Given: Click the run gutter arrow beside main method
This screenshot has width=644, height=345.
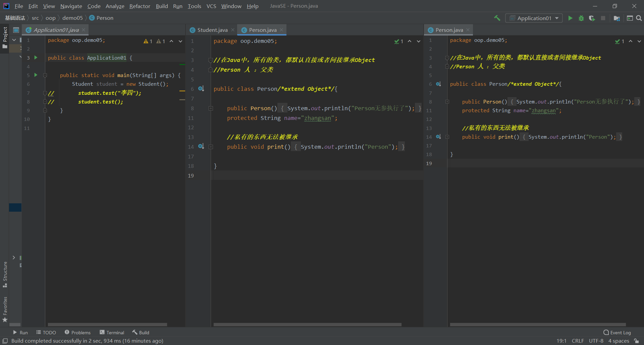Looking at the screenshot, I should point(36,75).
